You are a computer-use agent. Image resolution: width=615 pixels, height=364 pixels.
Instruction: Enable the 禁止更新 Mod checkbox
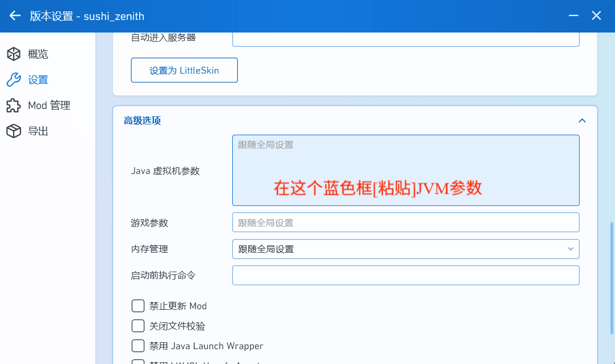138,306
